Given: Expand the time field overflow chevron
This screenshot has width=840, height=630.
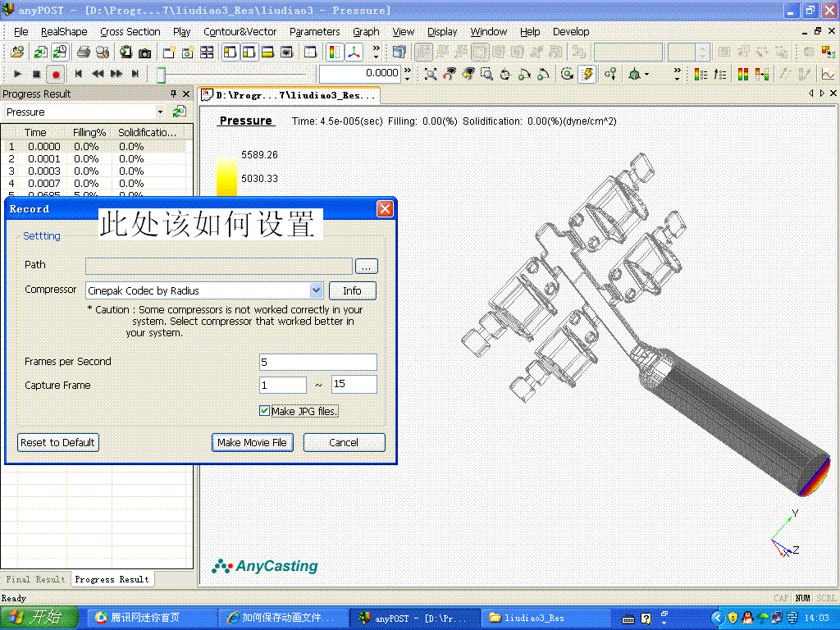Looking at the screenshot, I should pos(408,74).
